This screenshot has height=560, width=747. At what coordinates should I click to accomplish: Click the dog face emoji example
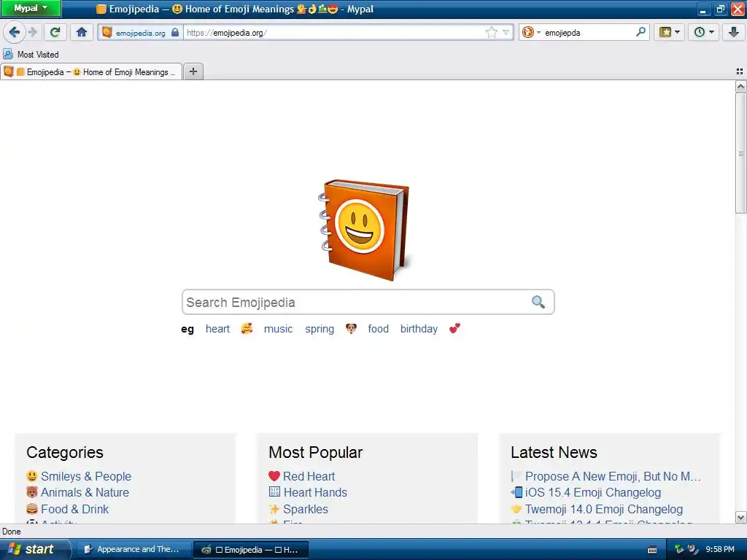pos(351,329)
